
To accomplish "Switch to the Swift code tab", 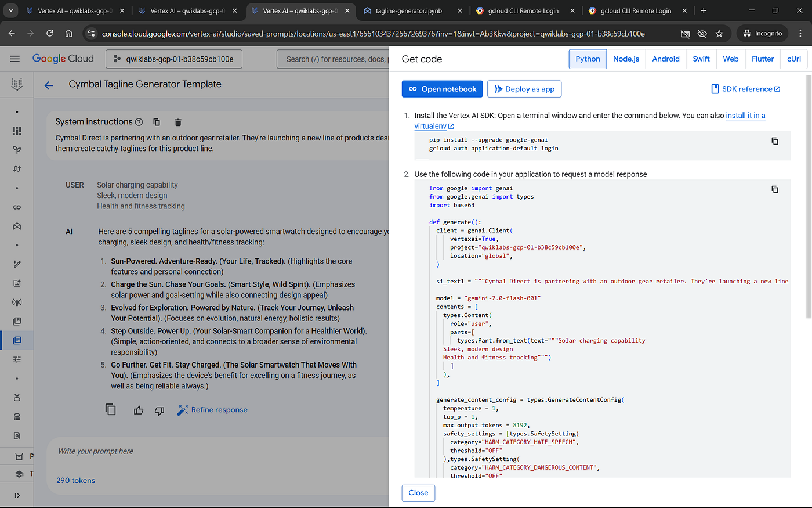I will coord(701,59).
